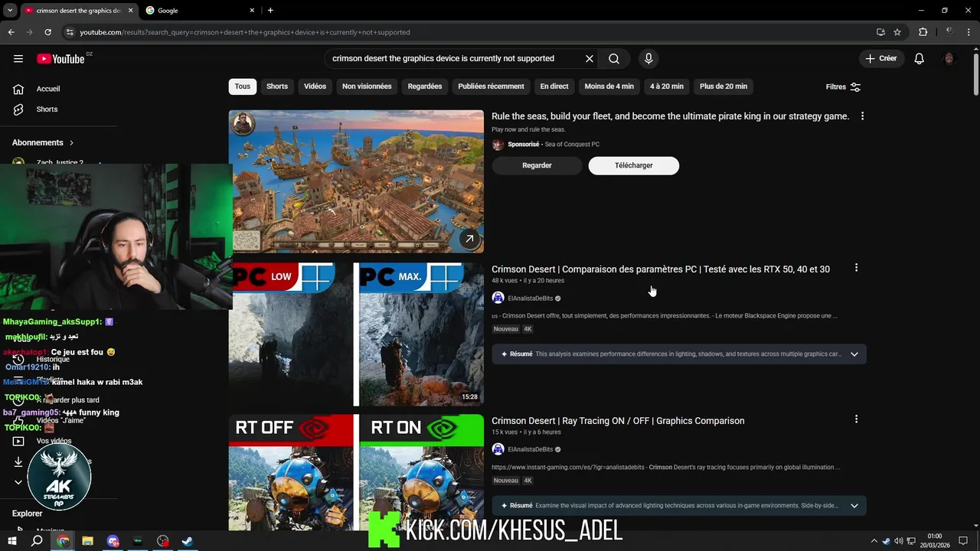Screen dimensions: 980x551
Task: Visit the ElAnalistaDeBits channel on the paramètres PC video
Action: 530,298
